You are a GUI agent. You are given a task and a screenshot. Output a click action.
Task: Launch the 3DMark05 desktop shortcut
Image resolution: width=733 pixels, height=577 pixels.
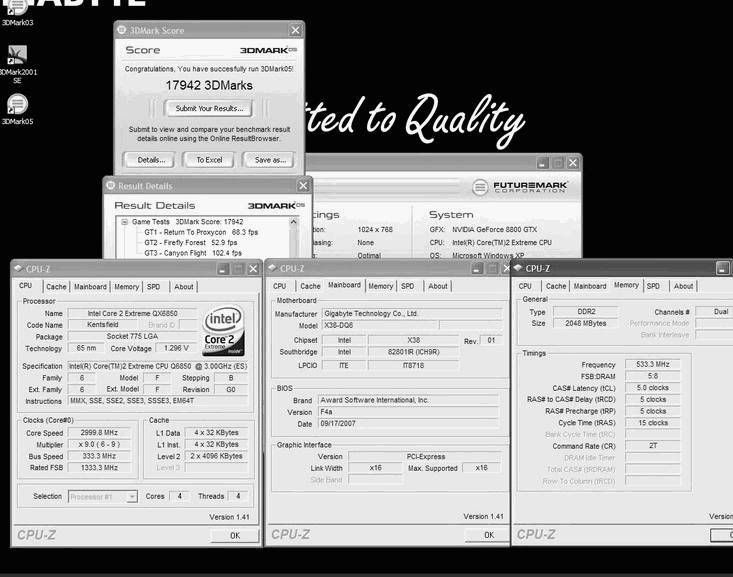[17, 109]
